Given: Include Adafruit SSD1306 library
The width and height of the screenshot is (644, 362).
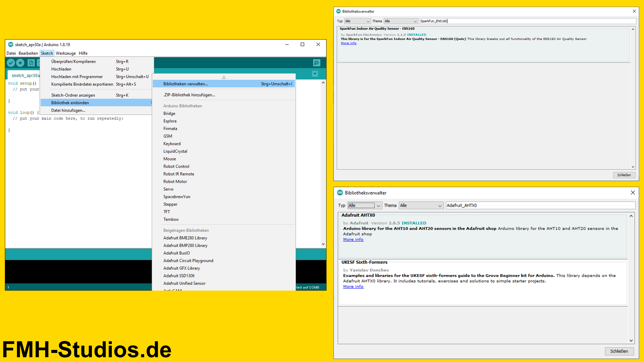Looking at the screenshot, I should [x=224, y=276].
